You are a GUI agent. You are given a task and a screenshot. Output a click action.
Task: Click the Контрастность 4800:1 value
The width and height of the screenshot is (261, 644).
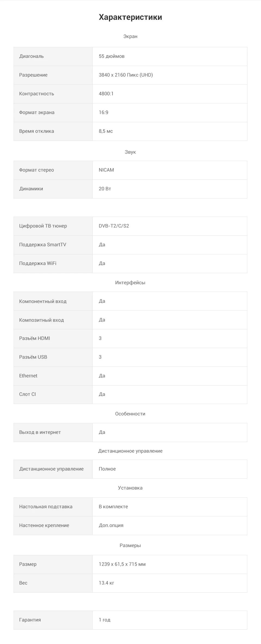click(106, 94)
